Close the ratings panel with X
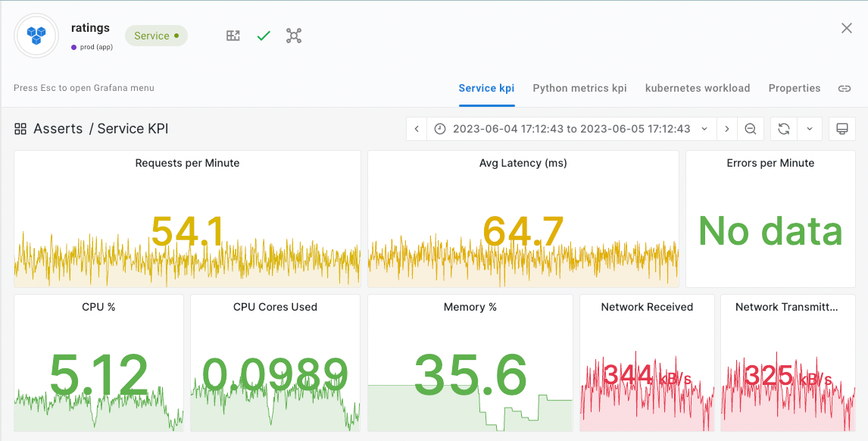 coord(847,28)
